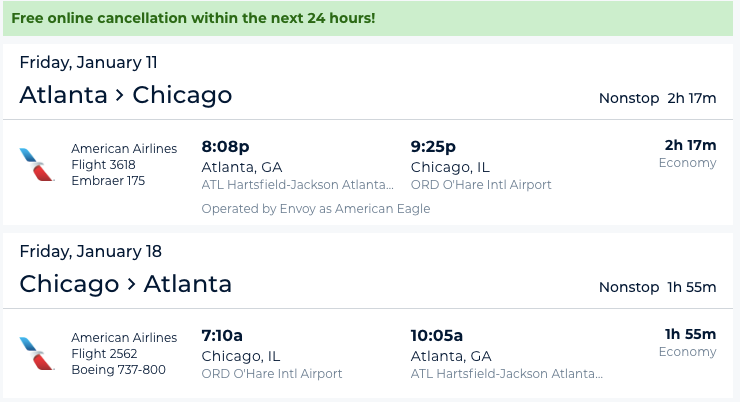Click Operated by Envoy as American Eagle
Viewport: 740px width, 402px height.
pyautogui.click(x=316, y=209)
